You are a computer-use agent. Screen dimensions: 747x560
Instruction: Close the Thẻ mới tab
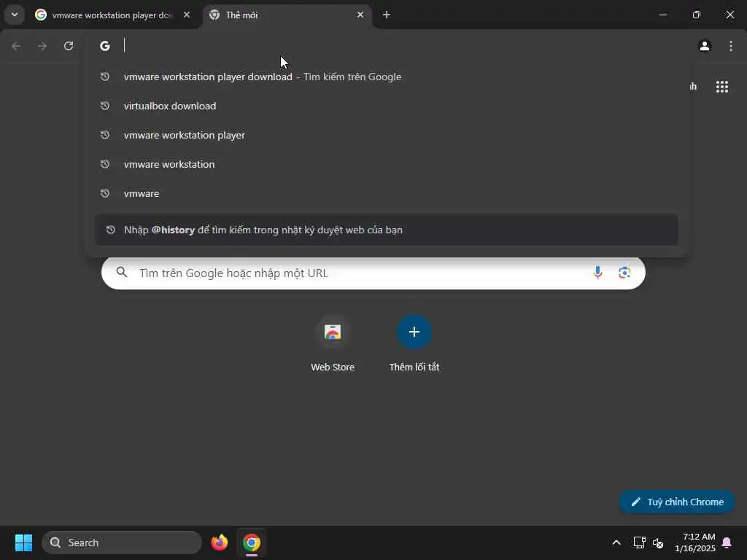(x=360, y=15)
